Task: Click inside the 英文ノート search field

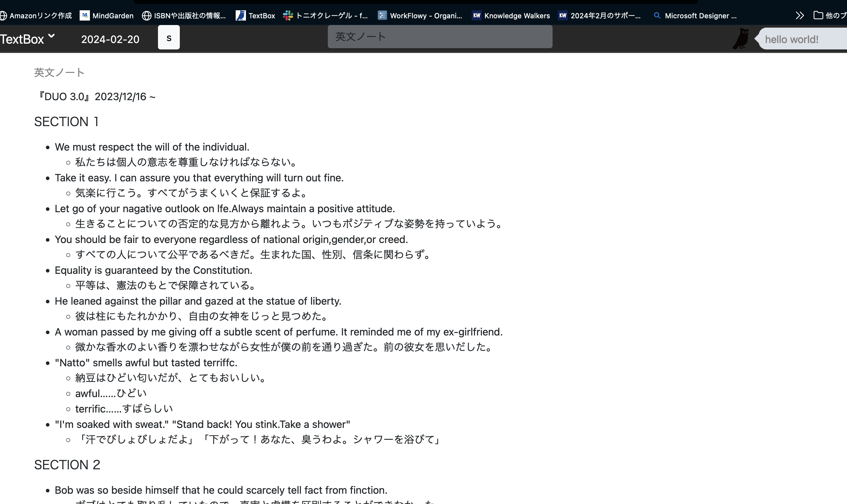Action: pos(440,37)
